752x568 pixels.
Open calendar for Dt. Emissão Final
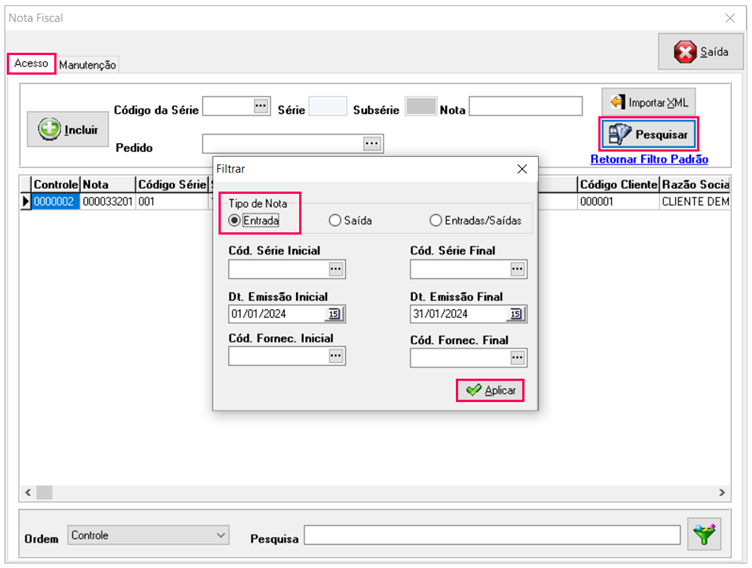[517, 314]
